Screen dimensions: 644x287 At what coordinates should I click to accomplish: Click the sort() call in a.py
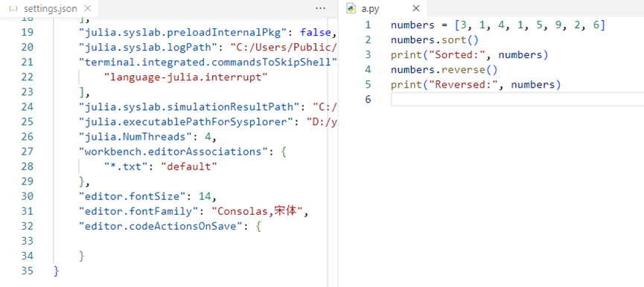click(460, 40)
